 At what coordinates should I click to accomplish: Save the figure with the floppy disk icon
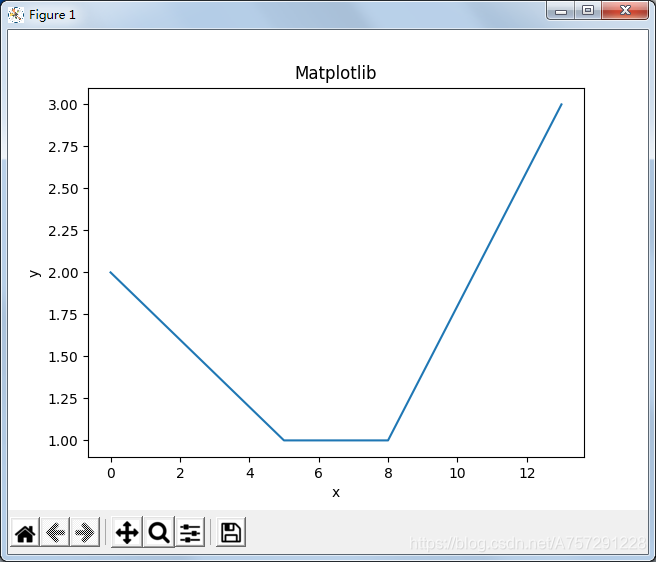tap(231, 532)
